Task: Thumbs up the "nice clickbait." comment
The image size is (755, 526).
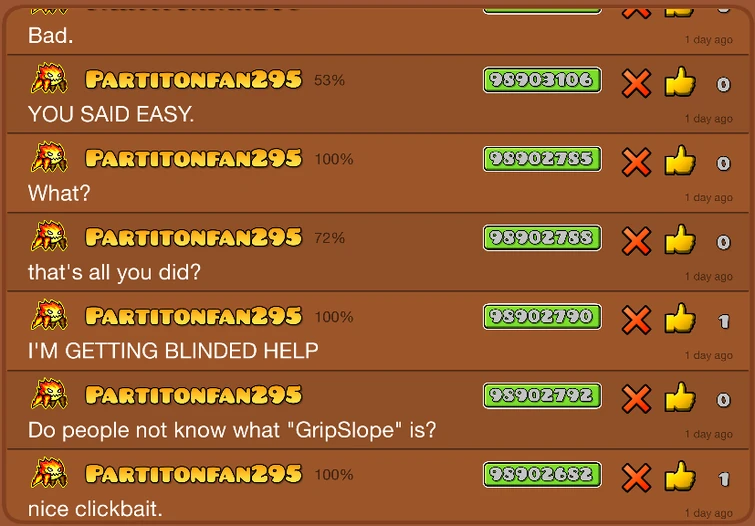Action: point(680,476)
